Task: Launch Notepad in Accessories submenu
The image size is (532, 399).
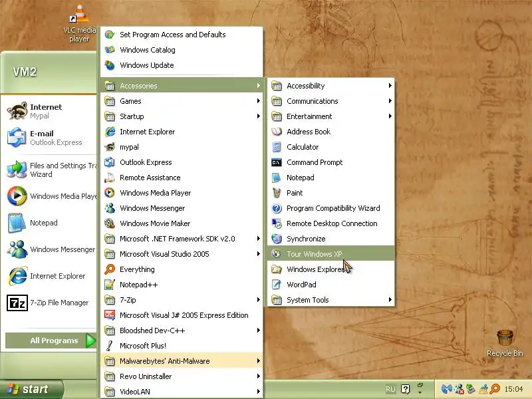Action: tap(331, 178)
